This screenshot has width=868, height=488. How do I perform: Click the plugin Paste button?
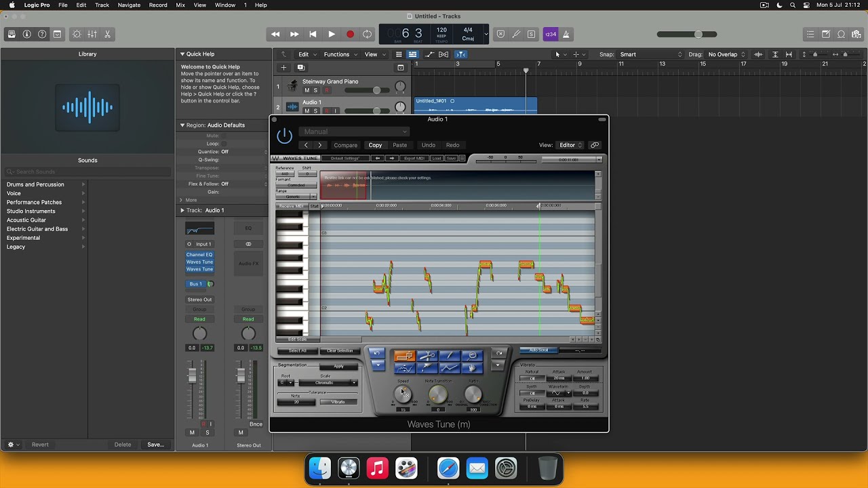[x=400, y=145]
